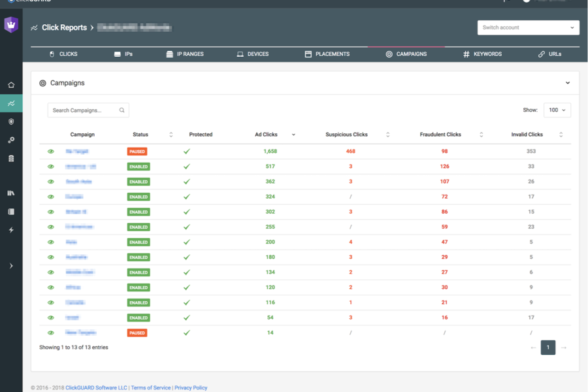The image size is (588, 392).
Task: Click the magnifier icon in campaign search
Action: [122, 110]
